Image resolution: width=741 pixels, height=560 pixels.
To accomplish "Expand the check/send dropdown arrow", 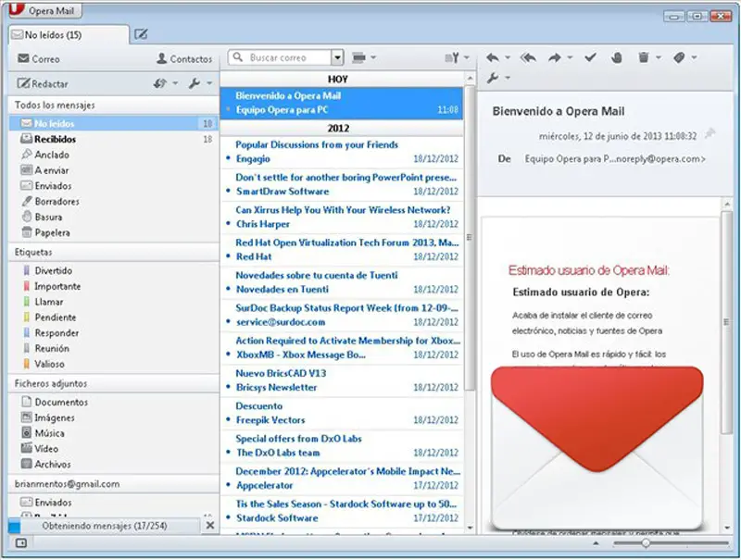I will tap(175, 83).
